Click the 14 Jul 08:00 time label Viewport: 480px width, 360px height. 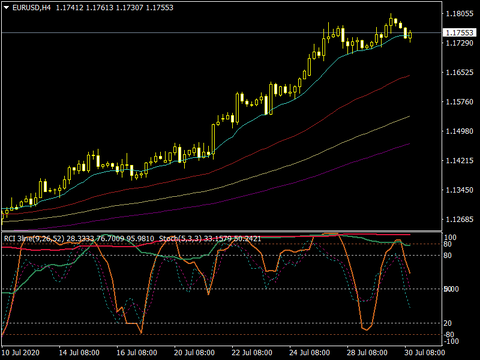(79, 353)
